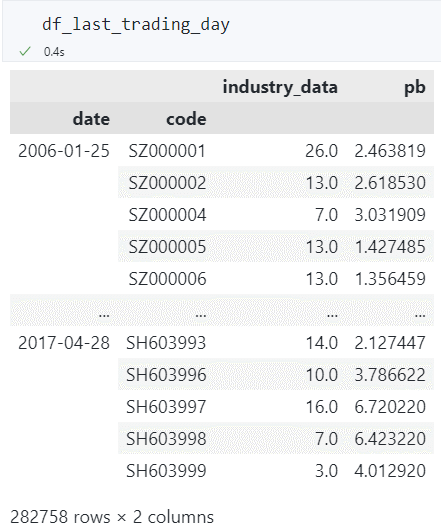Select the SH603997 row label
Screen dimensions: 441x532
[x=166, y=406]
